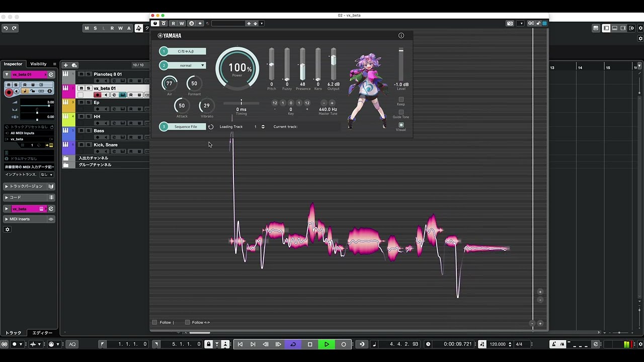This screenshot has height=362, width=644.
Task: Show the left zone layout icon
Action: (x=606, y=28)
